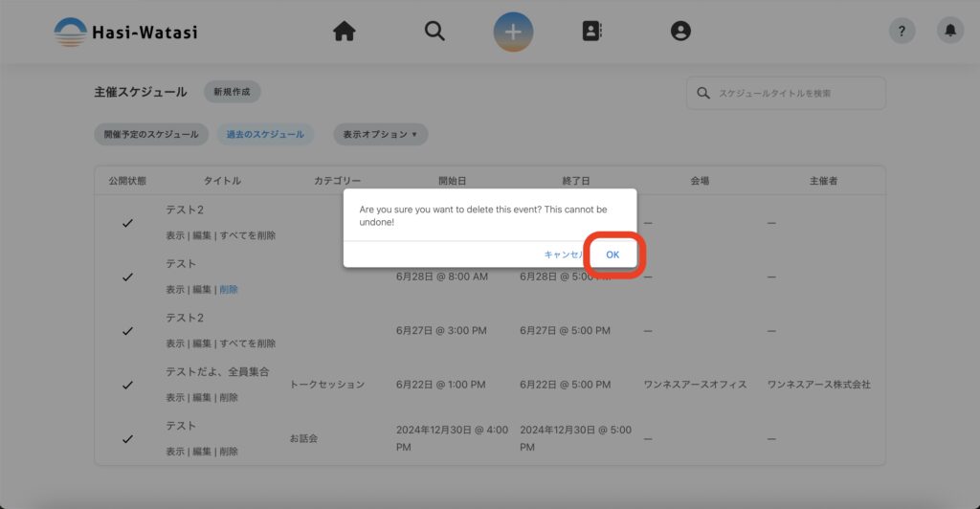Click 削除 link under テスト row

click(x=229, y=289)
